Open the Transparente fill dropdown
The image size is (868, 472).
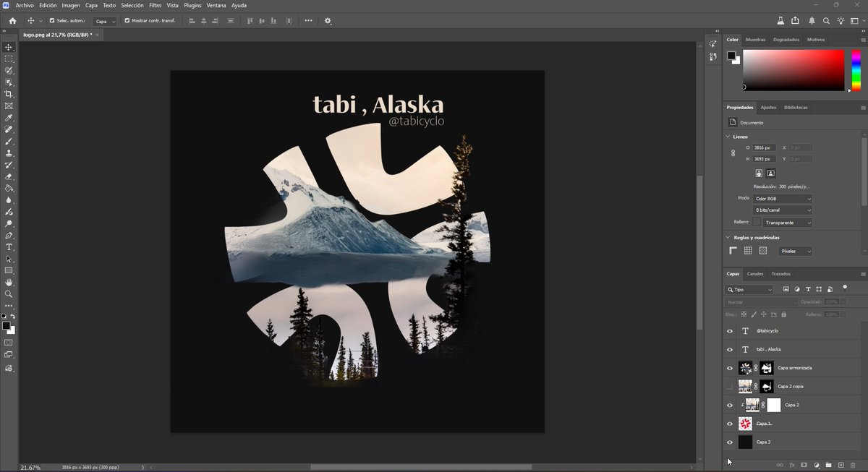pos(787,223)
